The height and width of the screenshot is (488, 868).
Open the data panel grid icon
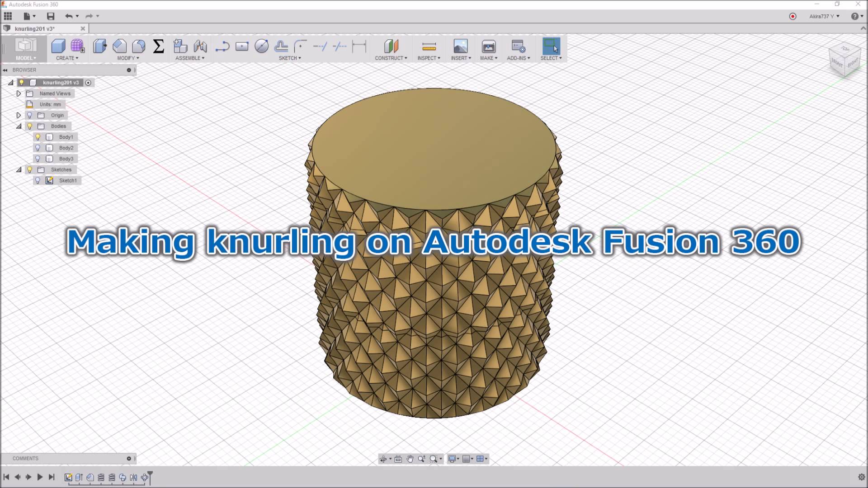pos(8,16)
